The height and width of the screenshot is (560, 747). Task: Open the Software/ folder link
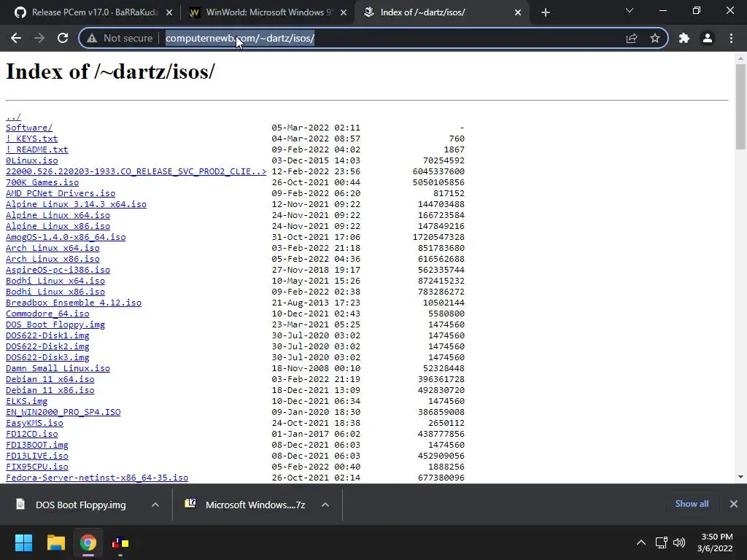[29, 128]
